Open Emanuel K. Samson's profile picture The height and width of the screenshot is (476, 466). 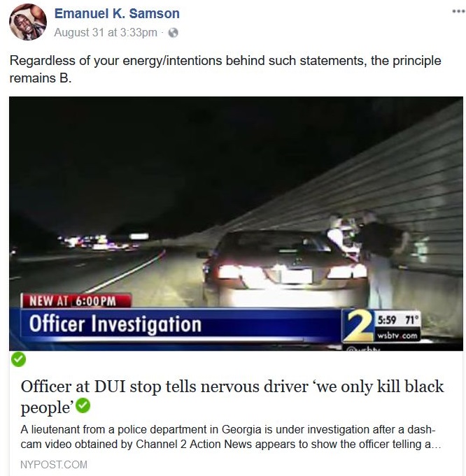click(x=28, y=22)
